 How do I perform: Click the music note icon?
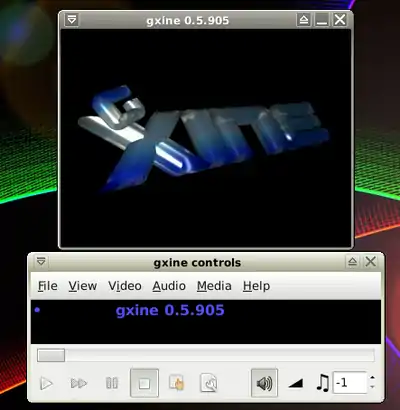(x=323, y=383)
